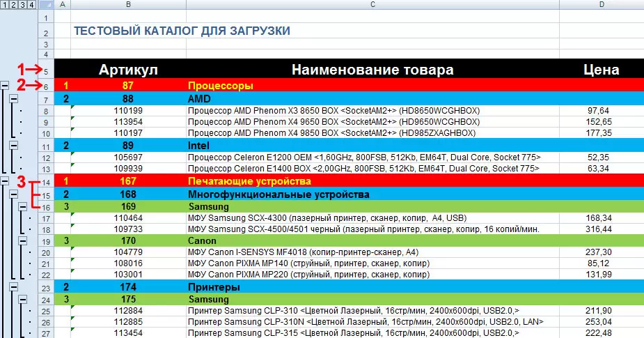Collapse the AMD group at row 7
This screenshot has height=338, width=644.
pos(15,99)
